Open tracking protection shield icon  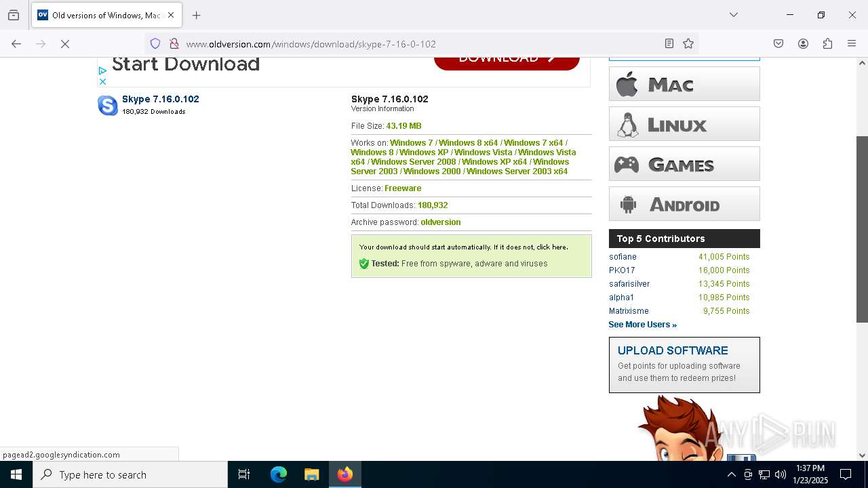pyautogui.click(x=155, y=44)
